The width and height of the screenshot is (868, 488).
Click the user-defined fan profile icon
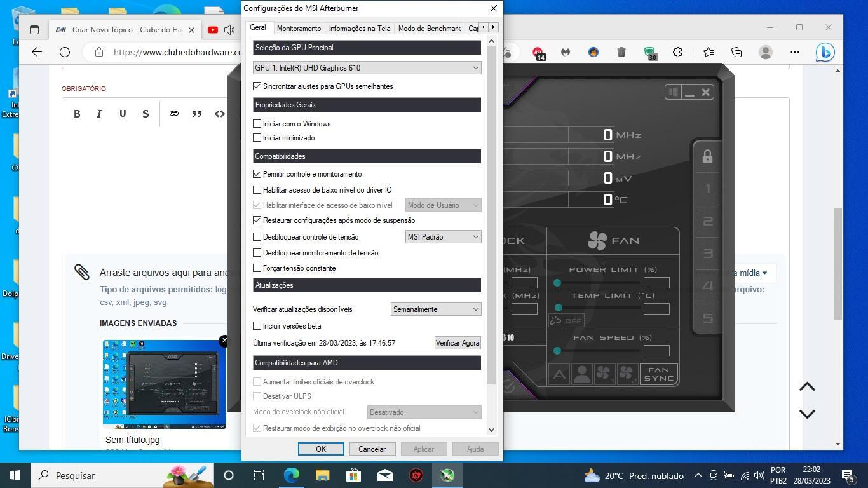pos(581,374)
